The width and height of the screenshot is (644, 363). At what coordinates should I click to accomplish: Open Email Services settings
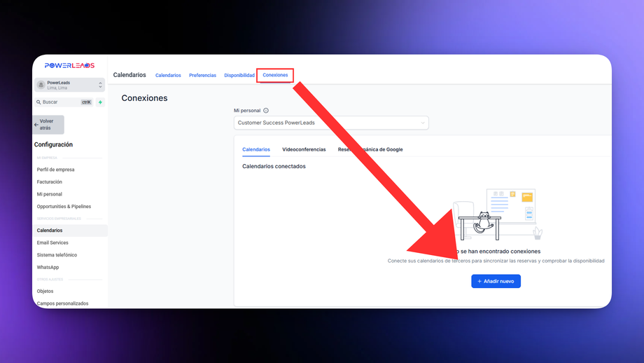pos(52,242)
